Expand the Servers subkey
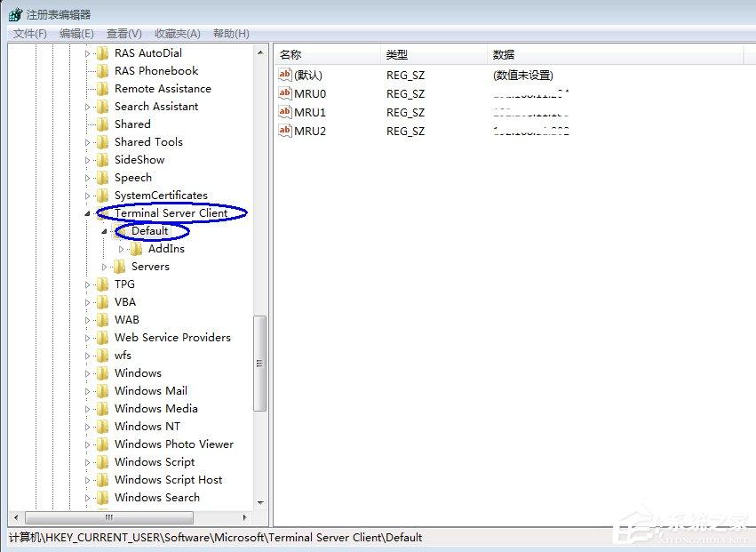This screenshot has width=756, height=552. [104, 267]
